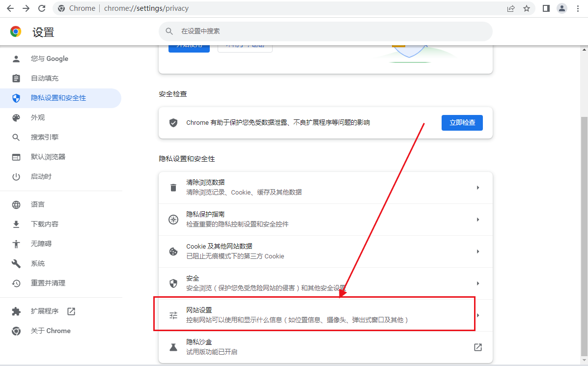This screenshot has height=366, width=588.
Task: Click compass icon beside 隐私保护指南
Action: click(x=173, y=220)
